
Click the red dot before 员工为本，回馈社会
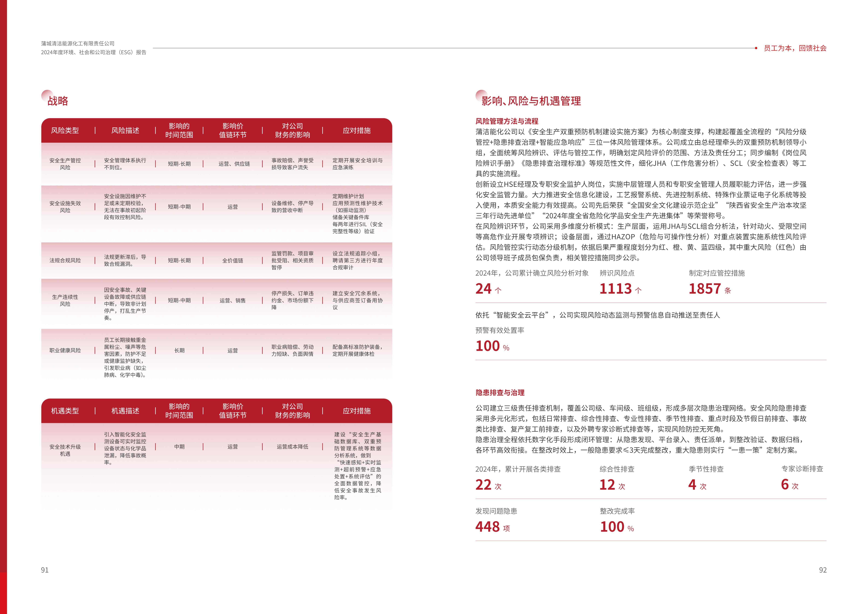tap(756, 48)
